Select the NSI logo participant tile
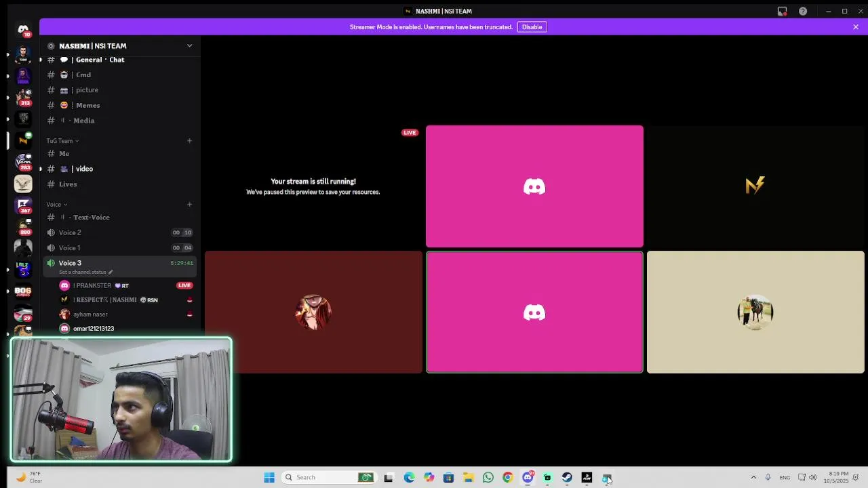This screenshot has width=868, height=488. 755,186
